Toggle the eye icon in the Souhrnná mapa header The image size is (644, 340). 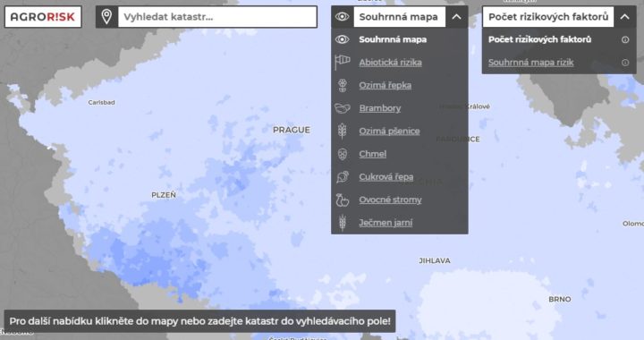tap(342, 17)
